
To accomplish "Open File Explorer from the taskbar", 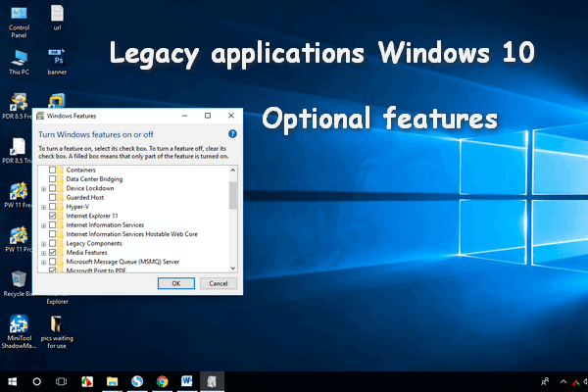I will tap(112, 381).
